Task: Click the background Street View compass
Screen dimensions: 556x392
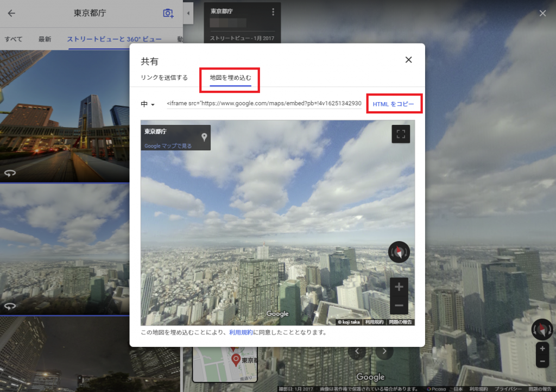Action: (x=542, y=330)
